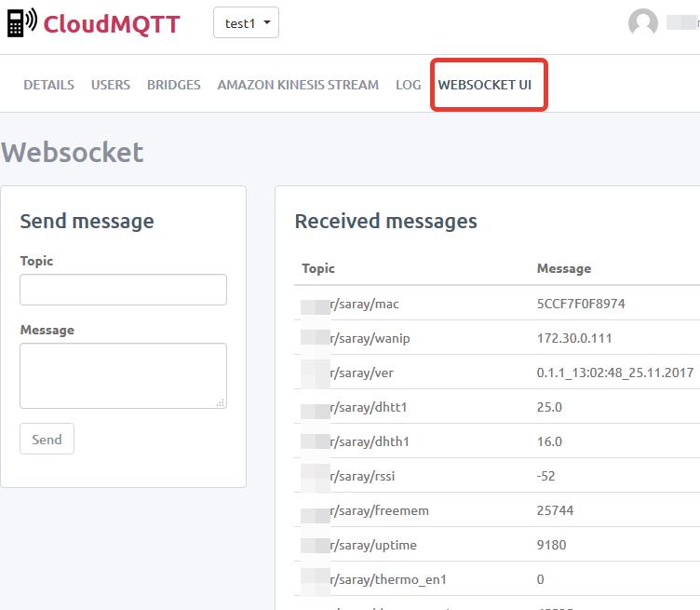Click the Topic column header
Screen dimensions: 700x610
click(x=318, y=268)
